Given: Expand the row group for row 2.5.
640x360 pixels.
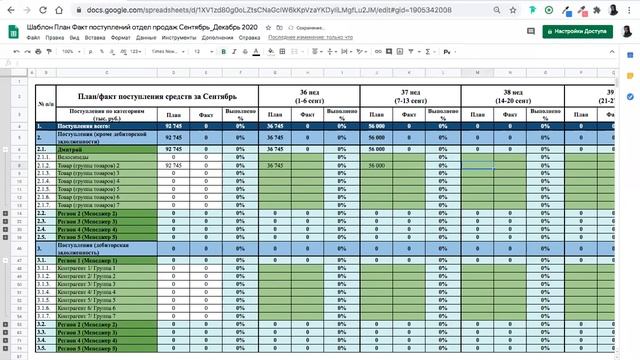Looking at the screenshot, I should pyautogui.click(x=5, y=237).
